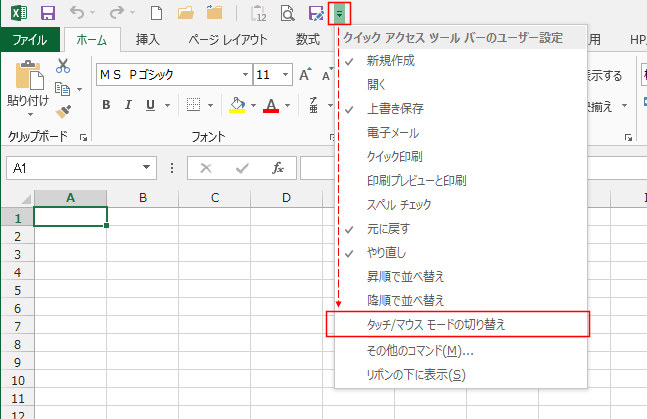Expand fill color dropdown arrow
The image size is (647, 419).
253,106
